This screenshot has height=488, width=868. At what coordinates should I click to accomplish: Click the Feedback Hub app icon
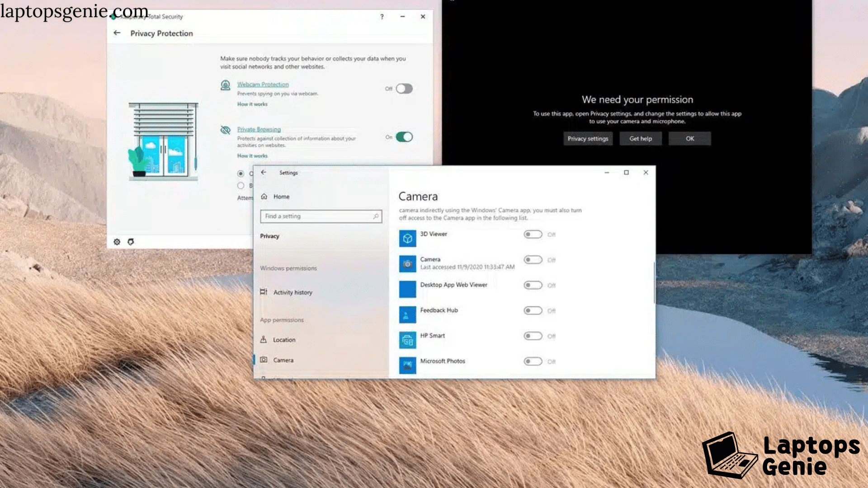coord(407,315)
